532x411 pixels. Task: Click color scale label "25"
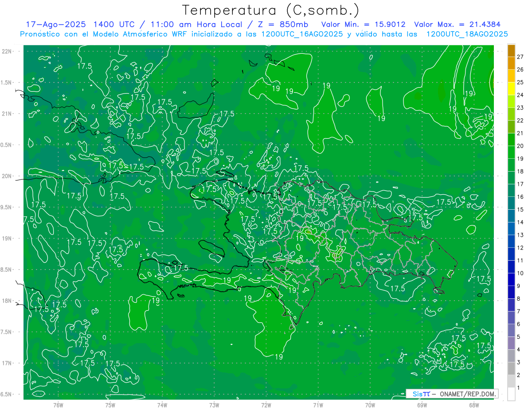point(520,82)
